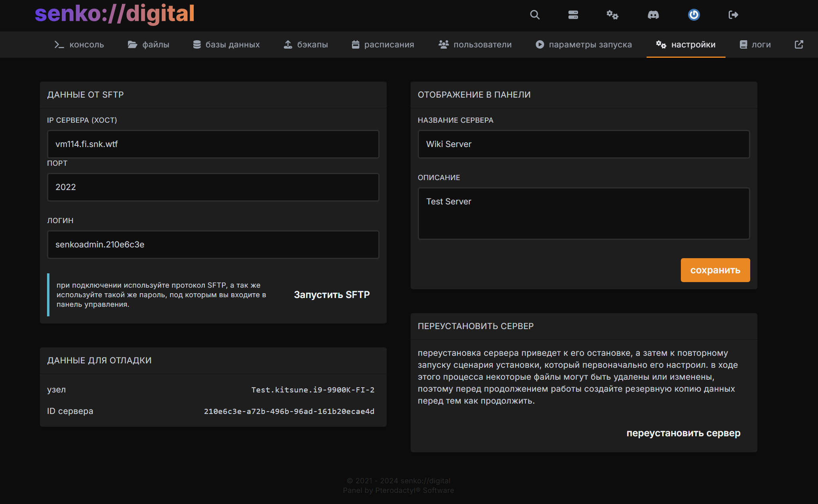
Task: Click the узел label
Action: coord(57,390)
